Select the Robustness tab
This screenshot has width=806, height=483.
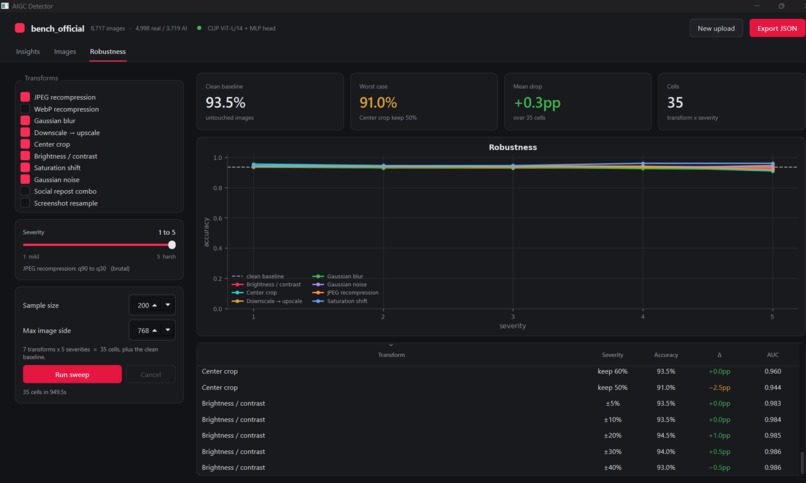[x=107, y=51]
